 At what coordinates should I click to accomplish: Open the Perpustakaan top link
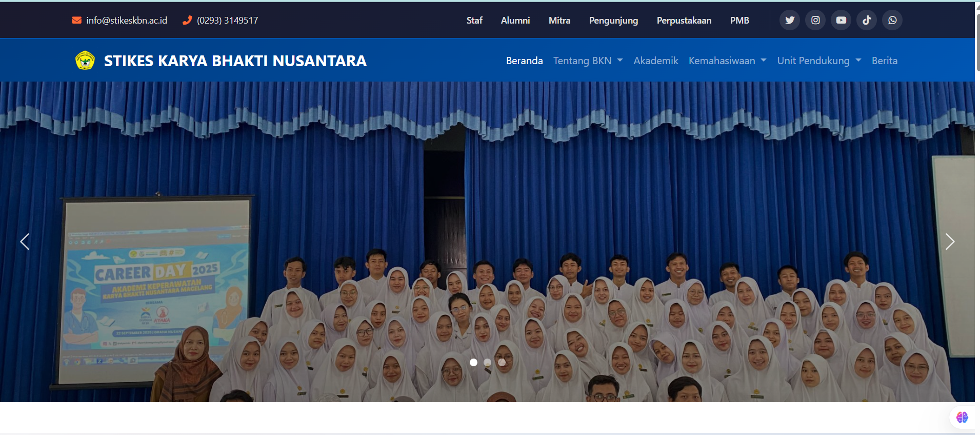(684, 21)
